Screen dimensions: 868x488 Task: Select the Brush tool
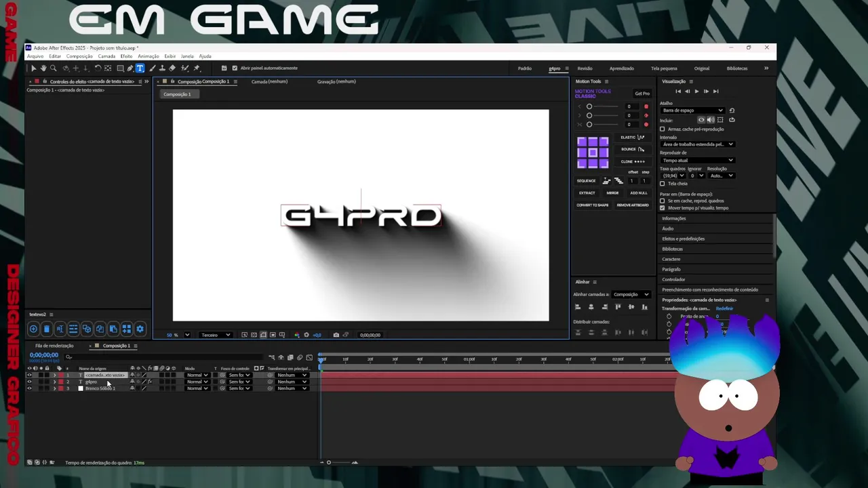pos(152,68)
